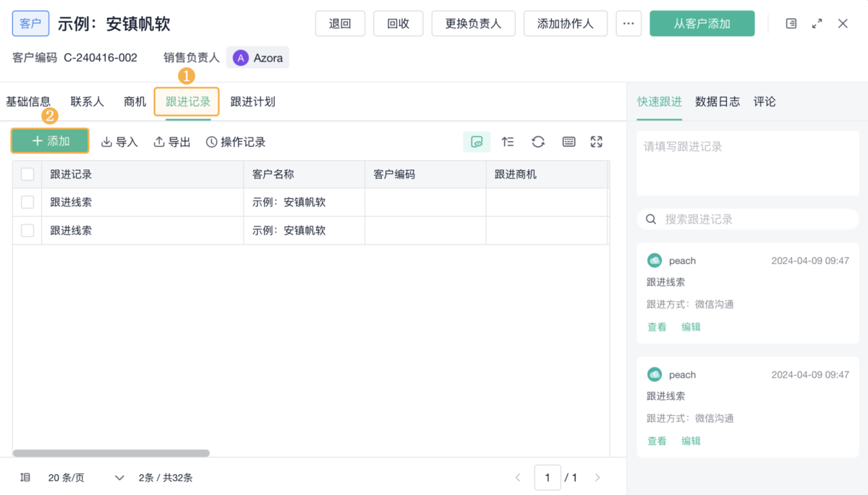
Task: Check the first 跟进线索 row checkbox
Action: tap(27, 203)
